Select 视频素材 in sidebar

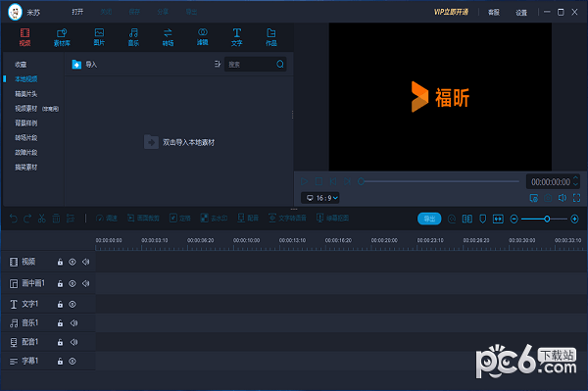[x=25, y=109]
